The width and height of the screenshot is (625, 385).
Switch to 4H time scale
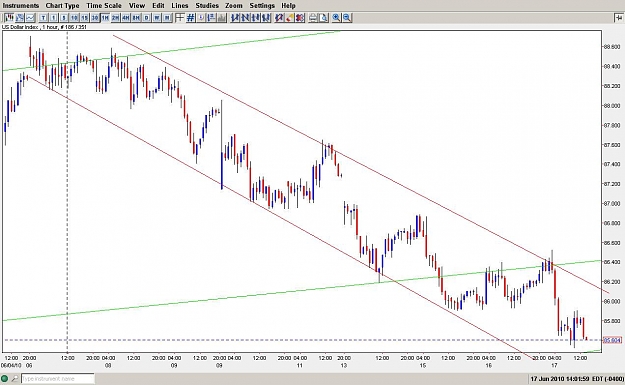click(x=126, y=18)
